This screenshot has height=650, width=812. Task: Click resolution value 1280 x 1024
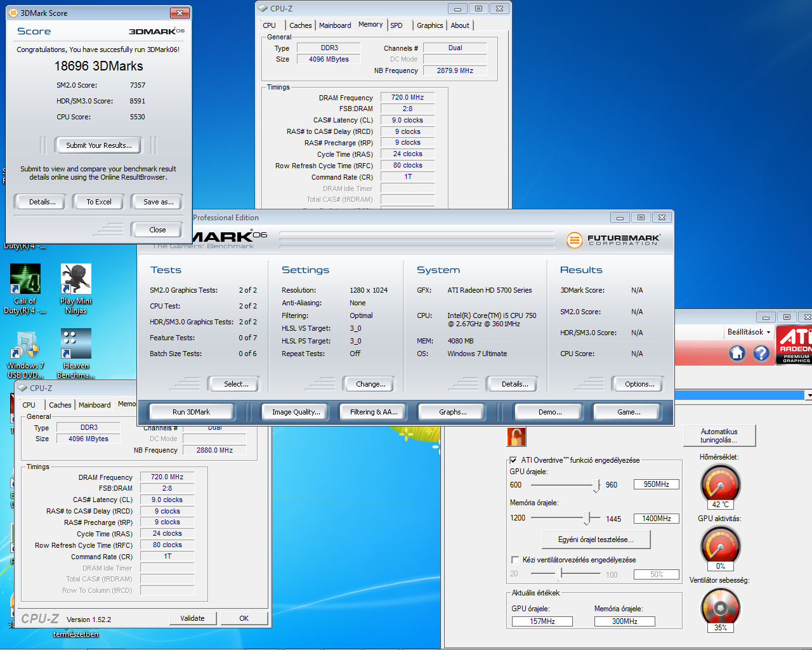tap(369, 290)
